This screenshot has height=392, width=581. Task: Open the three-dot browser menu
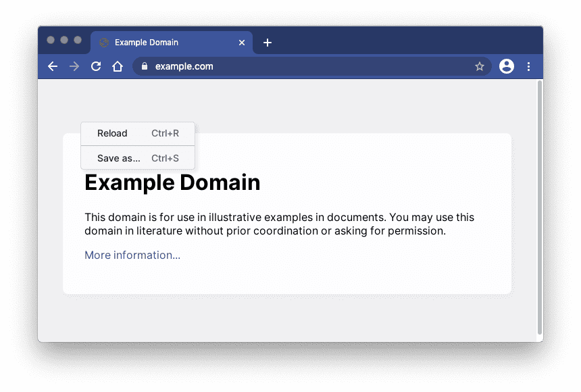(x=528, y=66)
